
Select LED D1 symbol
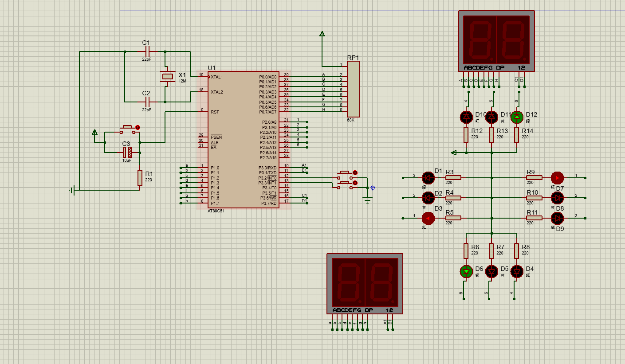(x=428, y=178)
